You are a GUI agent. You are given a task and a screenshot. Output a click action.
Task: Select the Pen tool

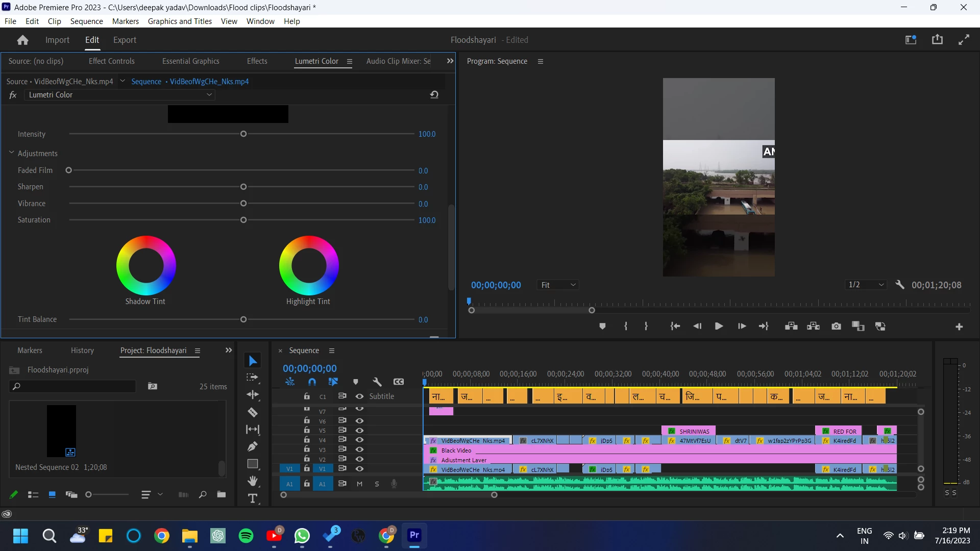(x=253, y=447)
